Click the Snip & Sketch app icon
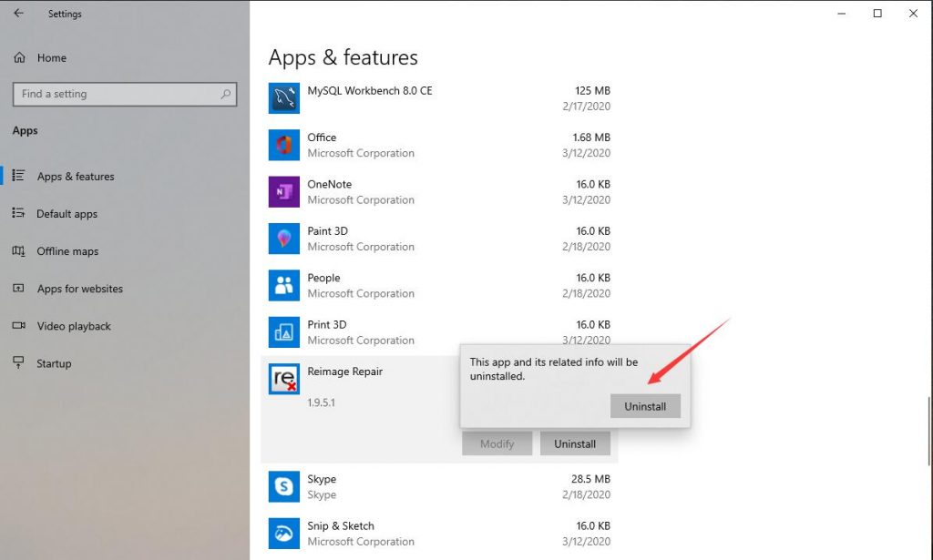Viewport: 933px width, 560px height. click(284, 534)
